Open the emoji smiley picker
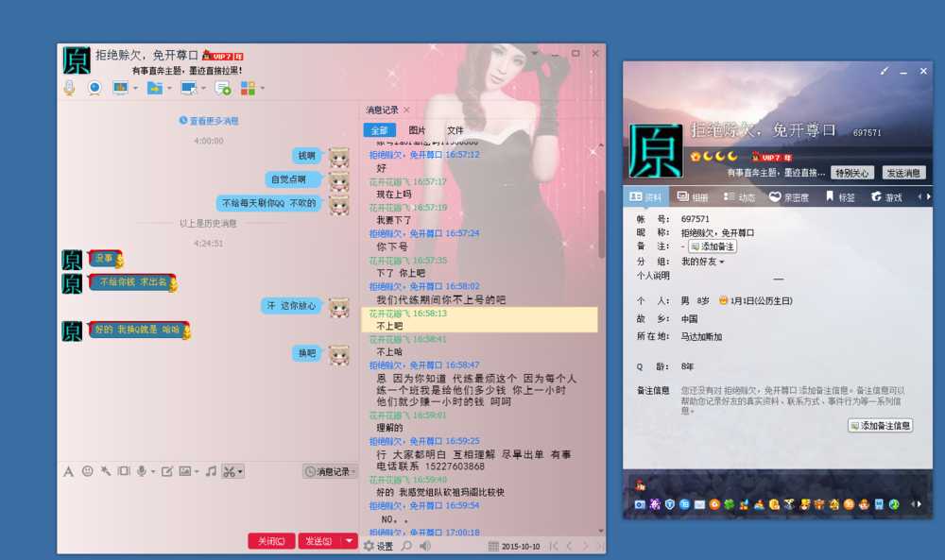Screen dimensions: 945x560 (x=87, y=471)
